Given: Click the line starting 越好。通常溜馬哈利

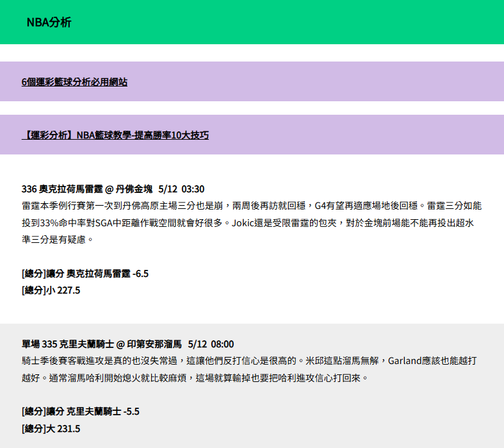Looking at the screenshot, I should pos(195,378).
